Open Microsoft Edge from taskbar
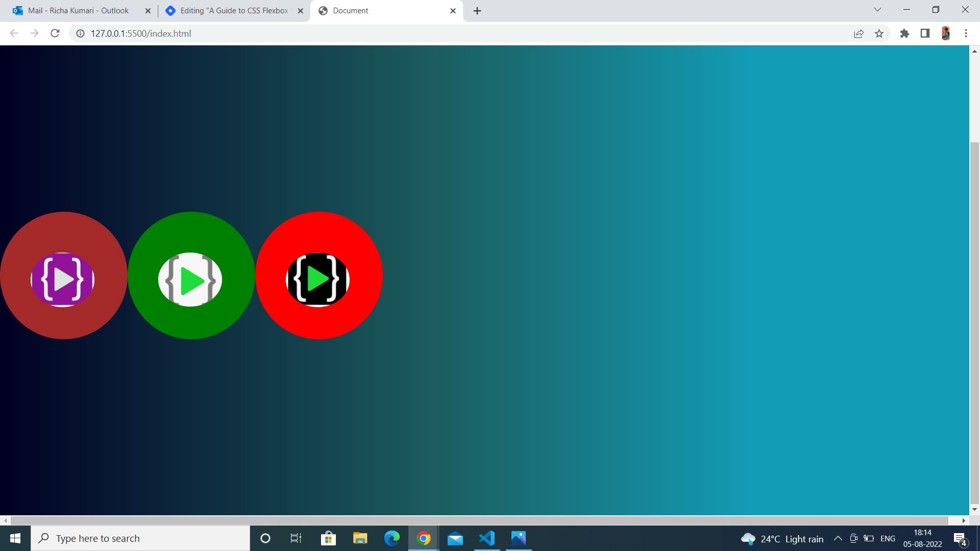980x551 pixels. pyautogui.click(x=391, y=538)
